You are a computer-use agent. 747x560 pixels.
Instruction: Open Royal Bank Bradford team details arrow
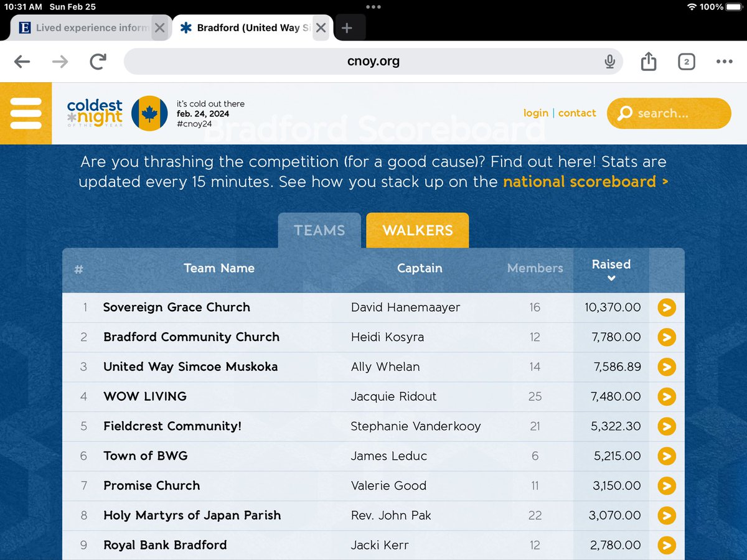[x=667, y=545]
